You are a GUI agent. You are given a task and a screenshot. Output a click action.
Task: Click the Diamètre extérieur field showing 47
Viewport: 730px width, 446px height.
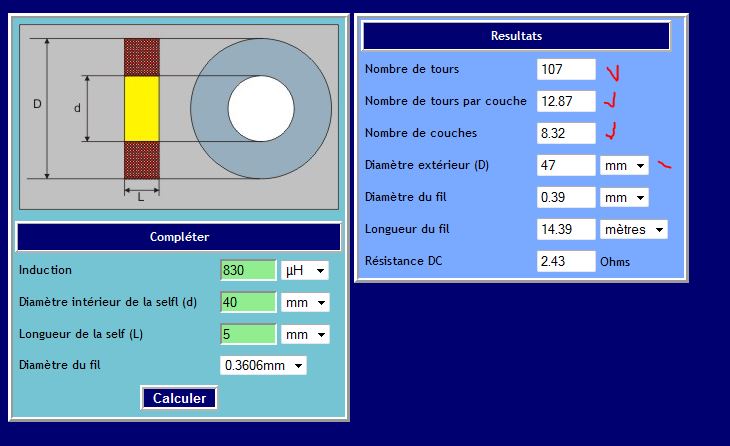[x=566, y=165]
